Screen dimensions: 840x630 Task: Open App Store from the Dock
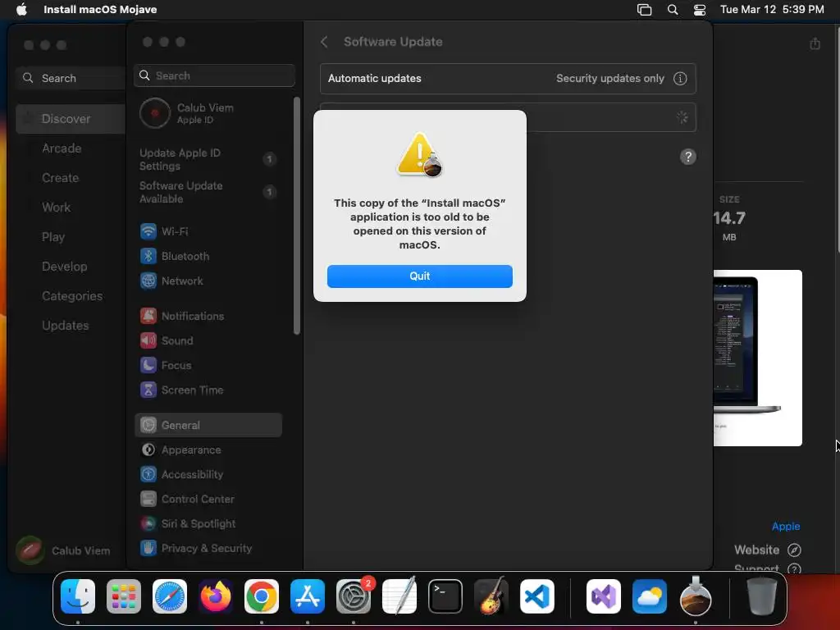[308, 596]
